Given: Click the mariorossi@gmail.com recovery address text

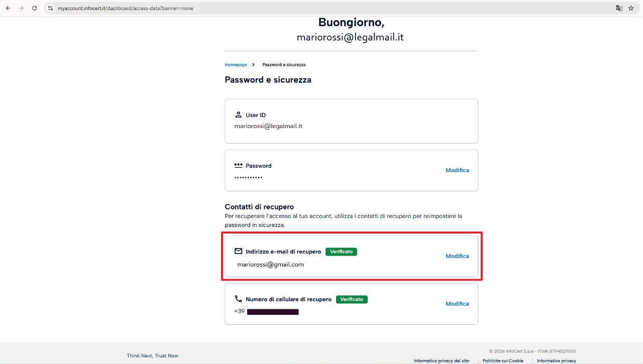Looking at the screenshot, I should [271, 265].
